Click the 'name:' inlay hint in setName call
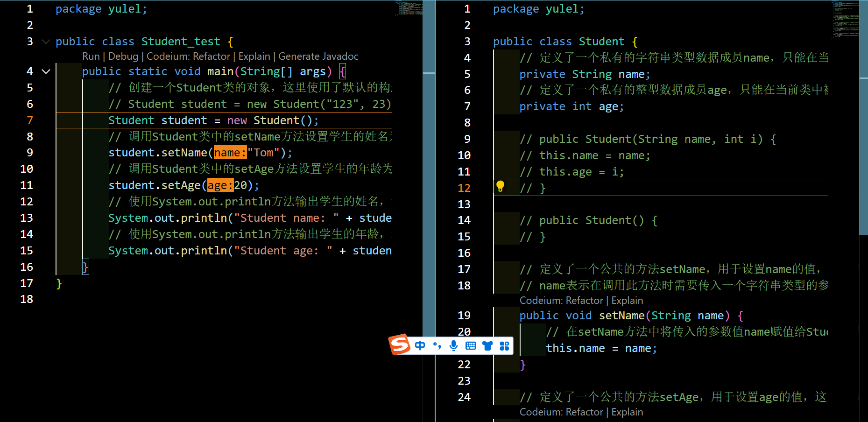Viewport: 868px width, 422px height. pos(230,153)
